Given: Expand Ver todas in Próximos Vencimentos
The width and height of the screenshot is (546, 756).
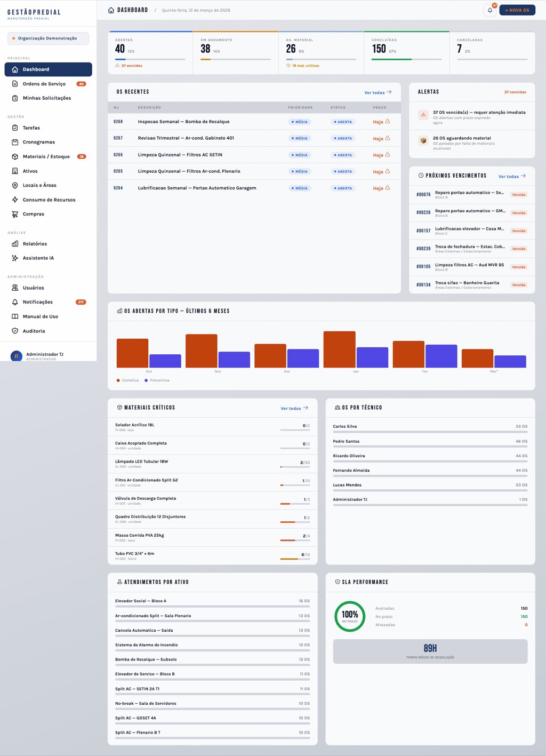Looking at the screenshot, I should coord(511,176).
